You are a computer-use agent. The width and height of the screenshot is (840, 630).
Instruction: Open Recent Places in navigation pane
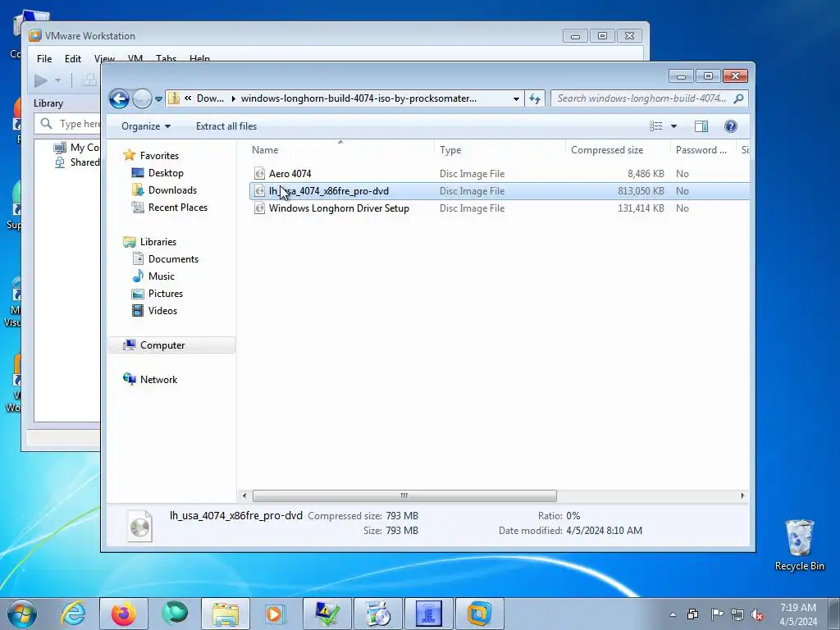pyautogui.click(x=177, y=208)
